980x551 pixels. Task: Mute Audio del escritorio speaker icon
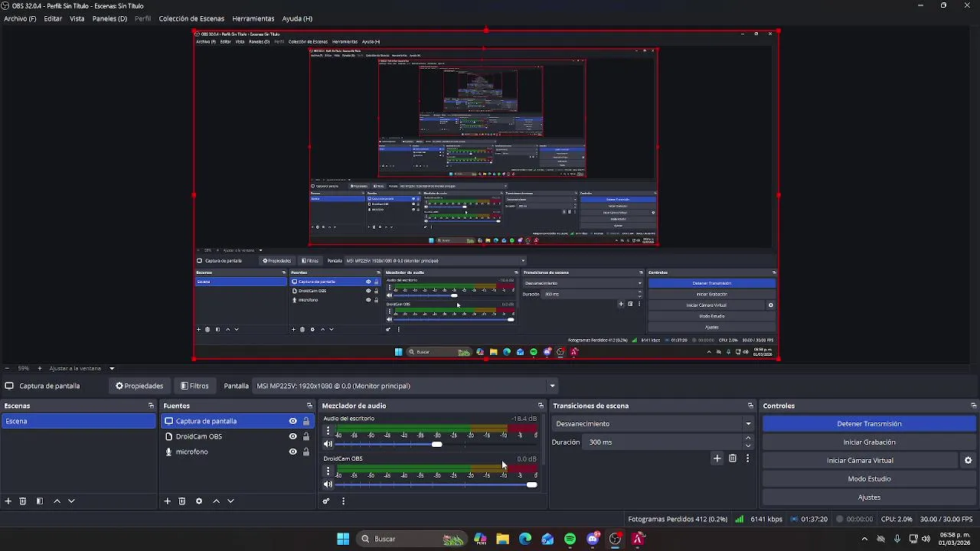[x=328, y=445]
